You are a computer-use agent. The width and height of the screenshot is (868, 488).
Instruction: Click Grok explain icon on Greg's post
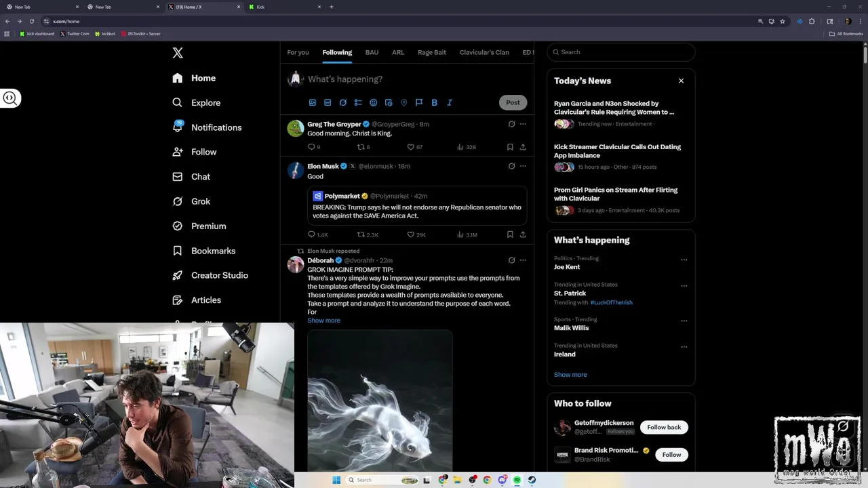click(511, 124)
